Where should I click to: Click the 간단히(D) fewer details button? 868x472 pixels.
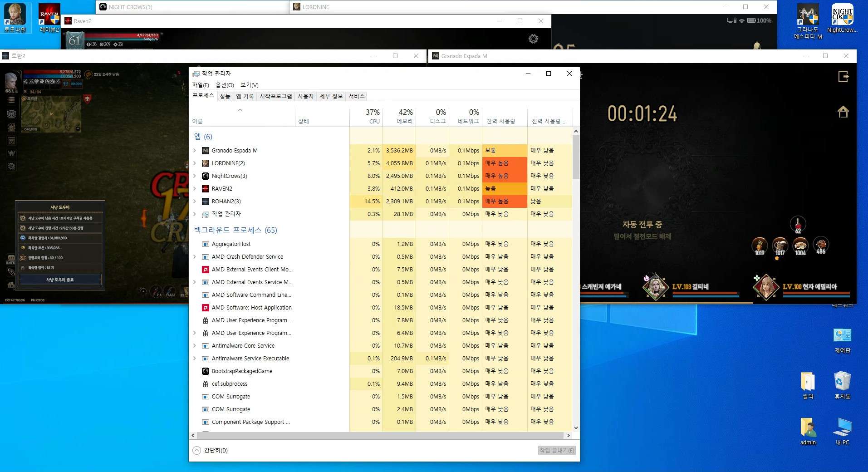[211, 451]
